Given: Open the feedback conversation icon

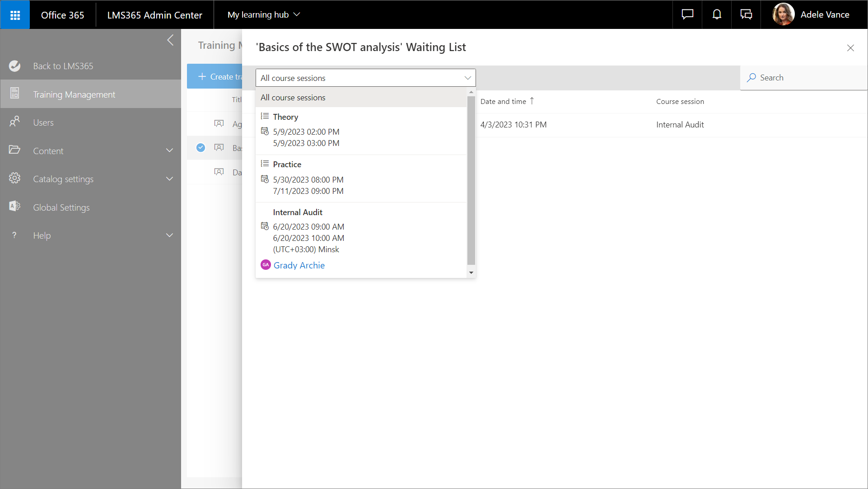Looking at the screenshot, I should [x=746, y=14].
